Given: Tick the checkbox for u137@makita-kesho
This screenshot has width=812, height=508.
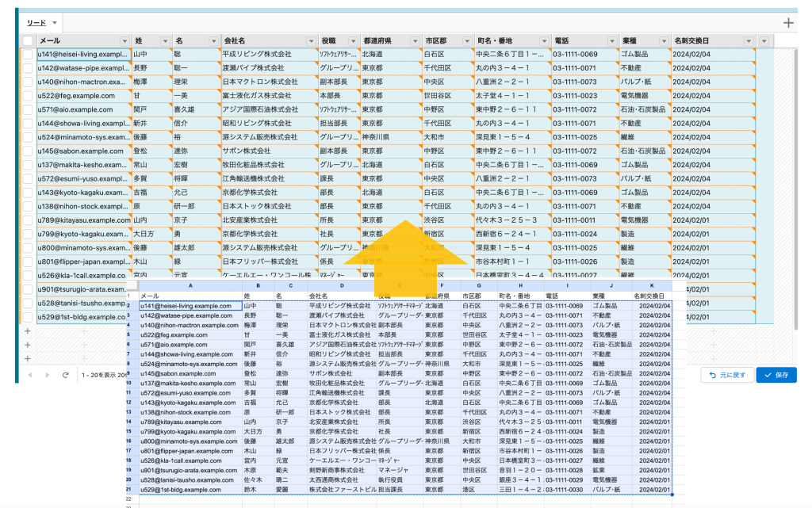Looking at the screenshot, I should coord(28,165).
